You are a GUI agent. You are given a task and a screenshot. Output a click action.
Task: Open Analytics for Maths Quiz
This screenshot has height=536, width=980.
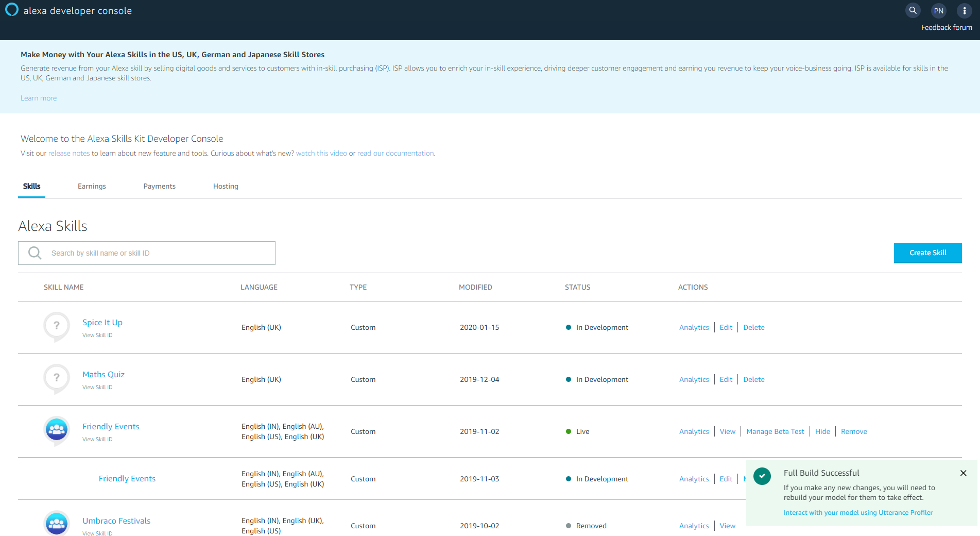pyautogui.click(x=694, y=379)
